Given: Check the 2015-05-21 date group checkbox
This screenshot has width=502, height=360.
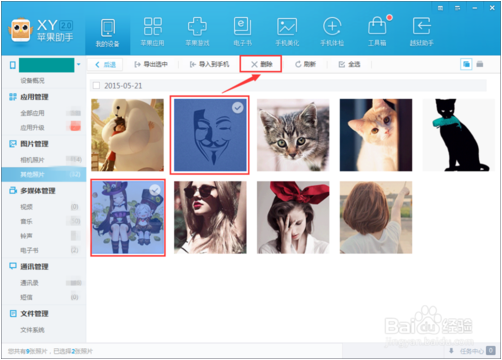Looking at the screenshot, I should pos(96,86).
